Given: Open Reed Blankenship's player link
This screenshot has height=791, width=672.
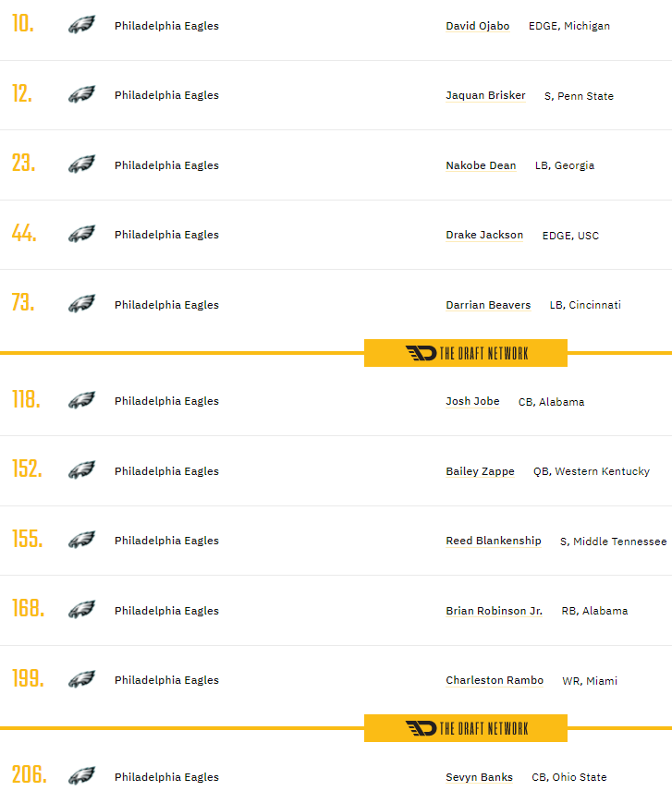Looking at the screenshot, I should [494, 541].
